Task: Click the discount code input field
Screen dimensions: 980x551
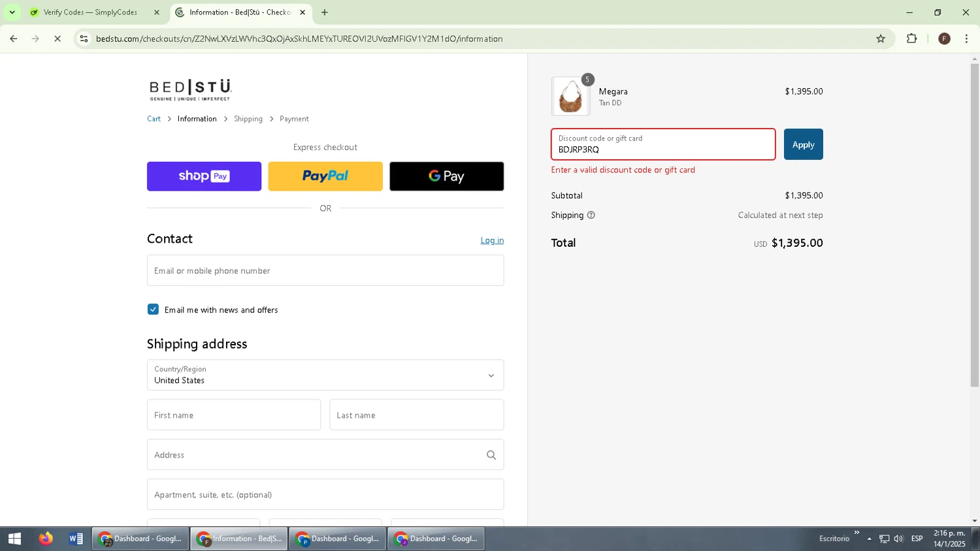Action: point(663,144)
